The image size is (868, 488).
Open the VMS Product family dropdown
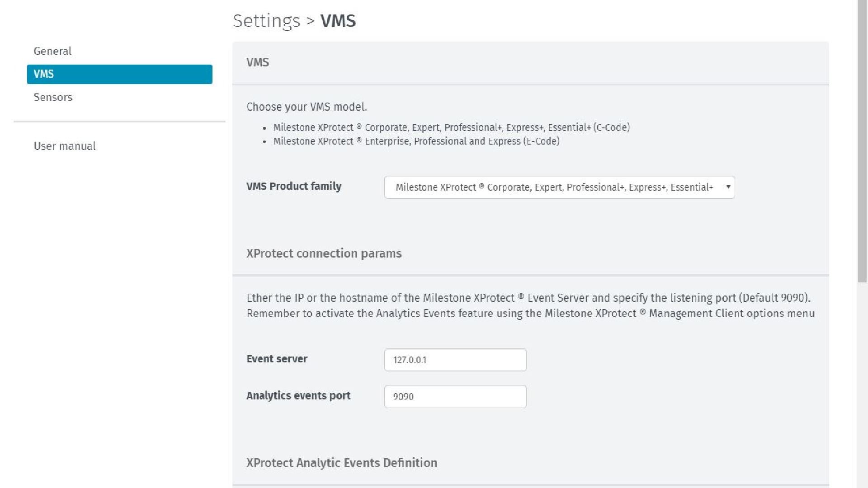pyautogui.click(x=559, y=187)
